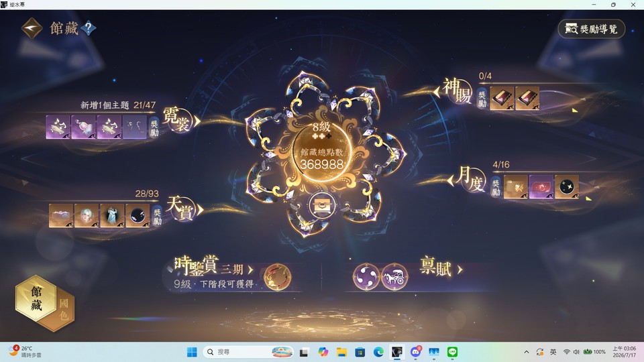Select the black starry orb in 月度 rewards
Screen dimensions: 644x362
(567, 187)
